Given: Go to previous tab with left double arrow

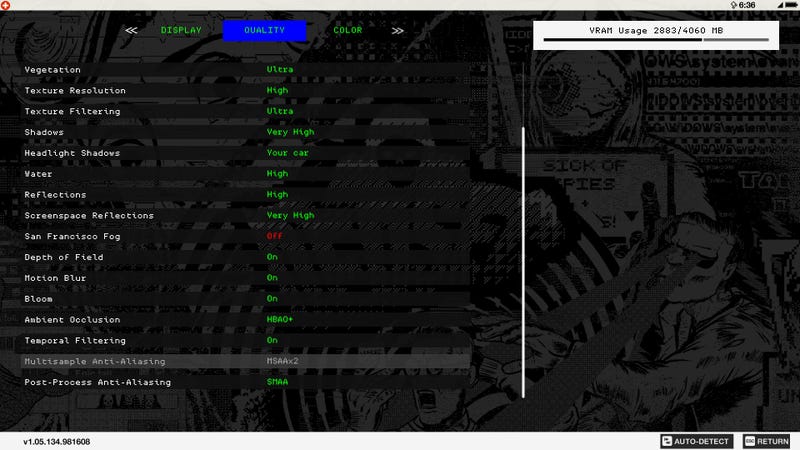Looking at the screenshot, I should tap(131, 31).
